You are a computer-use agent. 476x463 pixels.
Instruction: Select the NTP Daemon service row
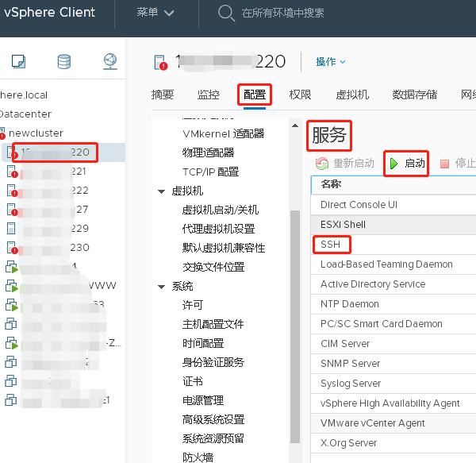[x=393, y=304]
